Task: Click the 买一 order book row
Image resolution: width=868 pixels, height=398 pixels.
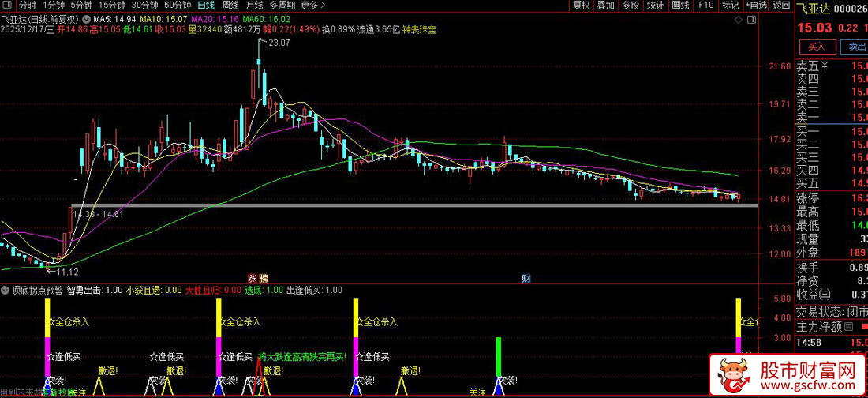Action: pos(832,132)
